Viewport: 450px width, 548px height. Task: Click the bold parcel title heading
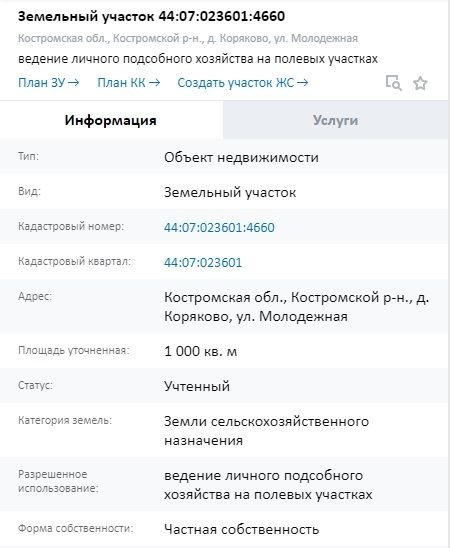pyautogui.click(x=151, y=16)
